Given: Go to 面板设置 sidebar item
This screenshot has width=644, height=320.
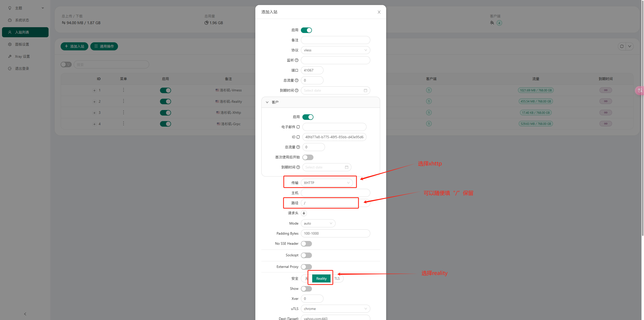Looking at the screenshot, I should (22, 44).
